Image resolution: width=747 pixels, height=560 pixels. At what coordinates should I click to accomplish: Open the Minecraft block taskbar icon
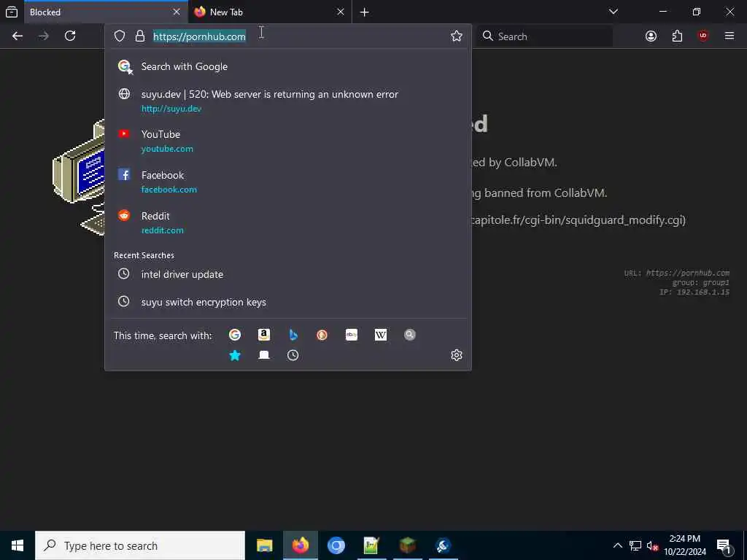[x=407, y=545]
